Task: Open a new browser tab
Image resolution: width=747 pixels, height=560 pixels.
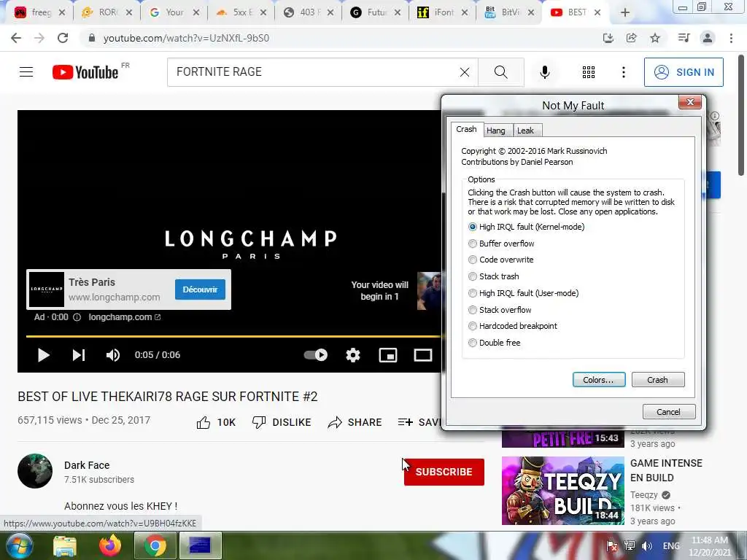Action: 625,13
